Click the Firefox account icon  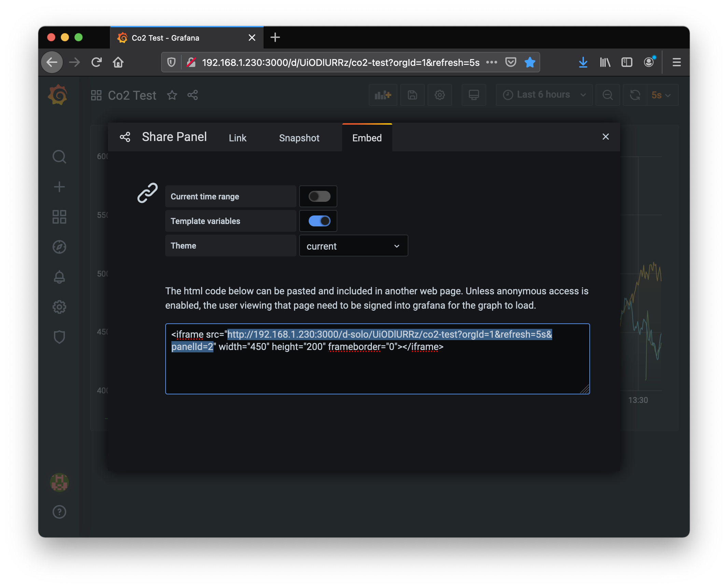649,62
